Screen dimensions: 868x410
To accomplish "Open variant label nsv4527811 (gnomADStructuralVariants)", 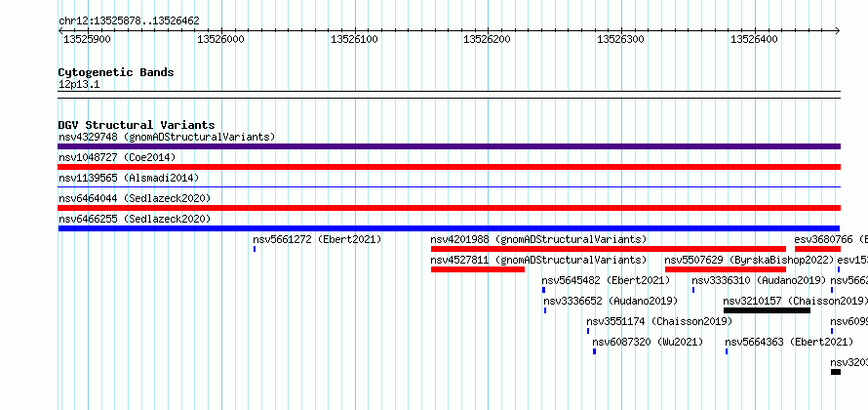I will [x=538, y=261].
